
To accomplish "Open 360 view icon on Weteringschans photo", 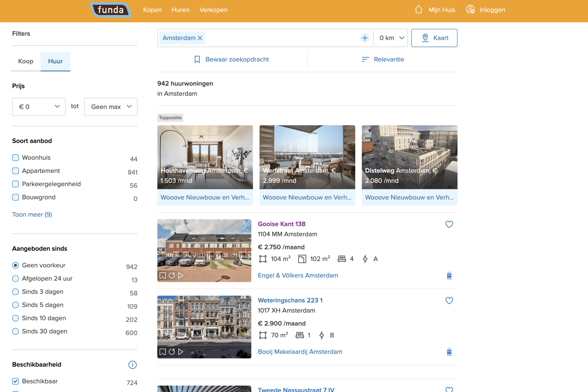I will coord(172,352).
